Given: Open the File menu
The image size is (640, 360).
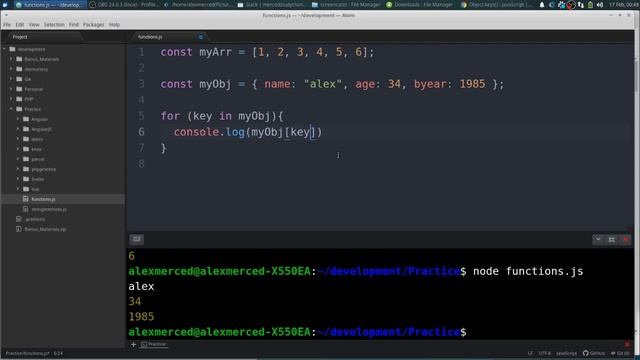Looking at the screenshot, I should click(7, 24).
